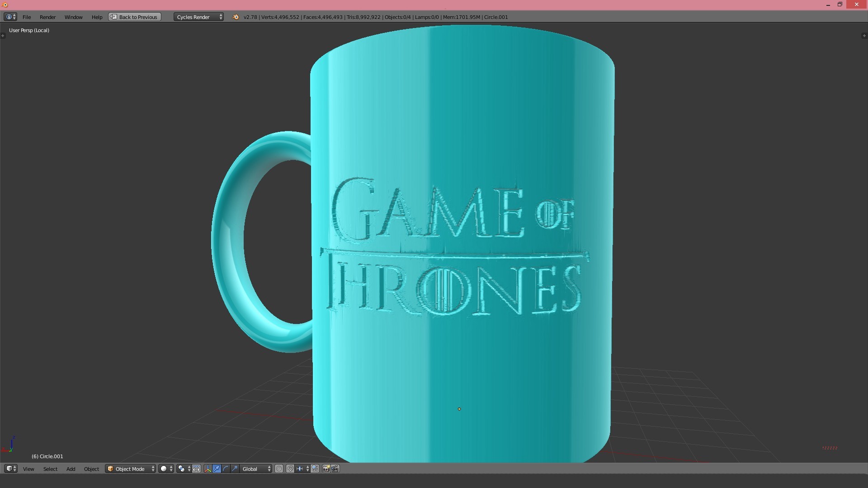Image resolution: width=868 pixels, height=488 pixels.
Task: Open the Cycles Render engine dropdown
Action: pyautogui.click(x=198, y=17)
